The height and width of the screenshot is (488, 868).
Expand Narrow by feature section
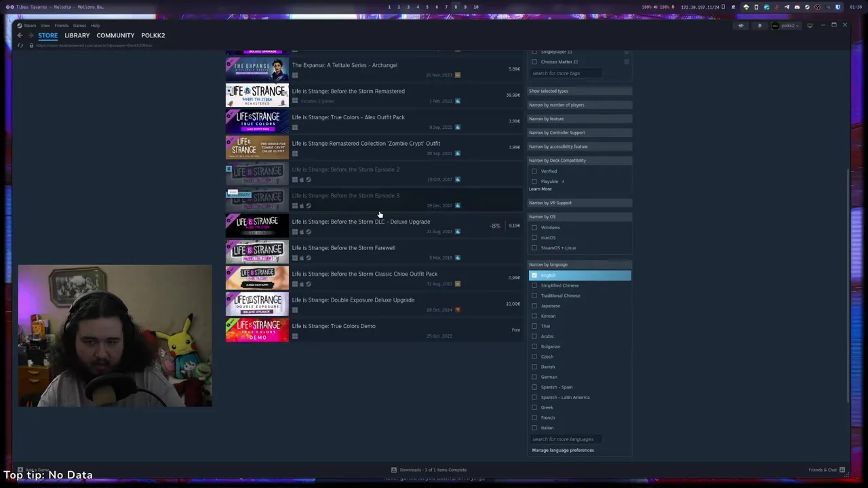[x=580, y=119]
